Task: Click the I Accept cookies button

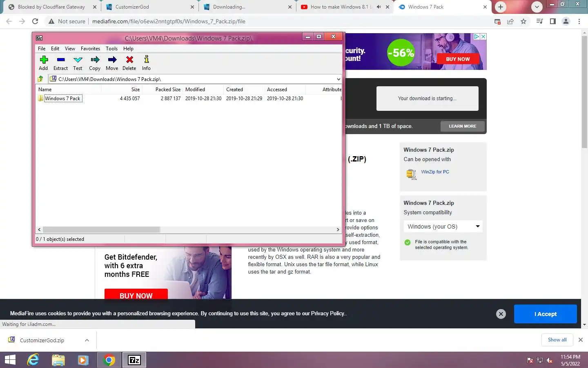Action: pos(546,314)
